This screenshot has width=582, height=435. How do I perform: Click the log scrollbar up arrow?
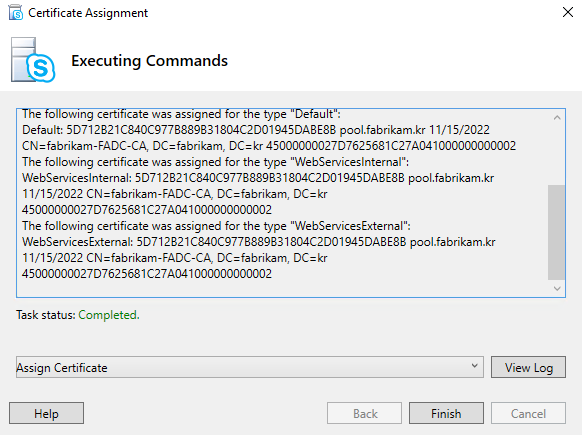557,118
